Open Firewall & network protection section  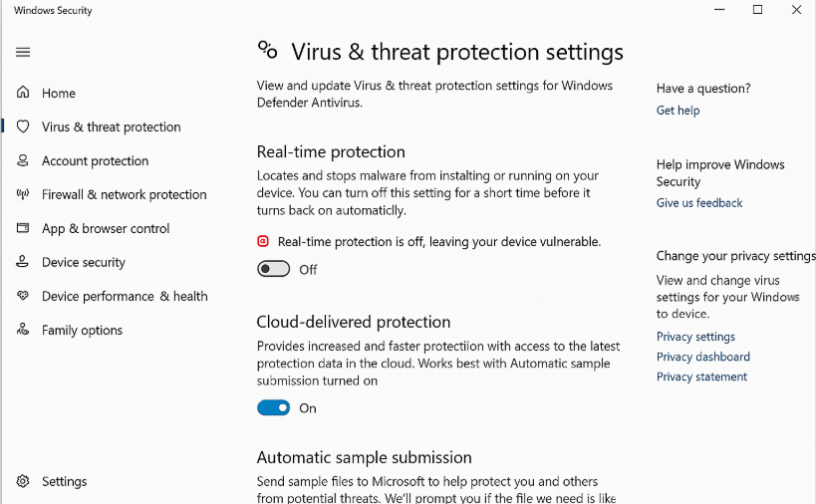124,194
